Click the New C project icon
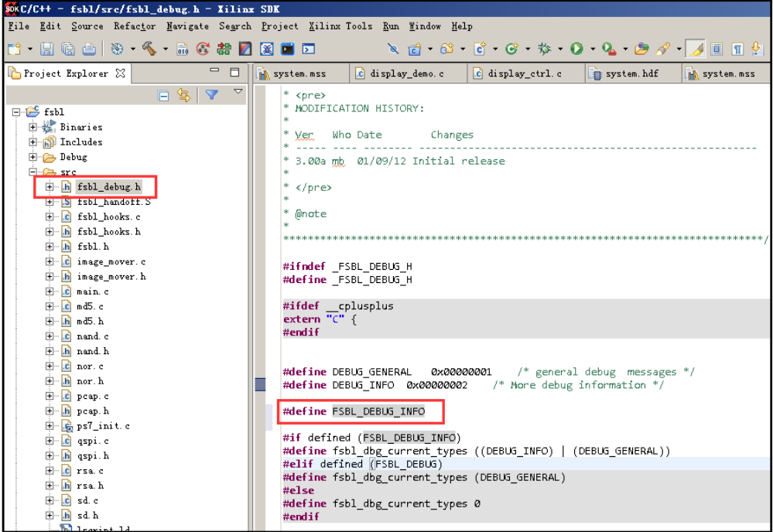This screenshot has height=532, width=773. coord(414,49)
